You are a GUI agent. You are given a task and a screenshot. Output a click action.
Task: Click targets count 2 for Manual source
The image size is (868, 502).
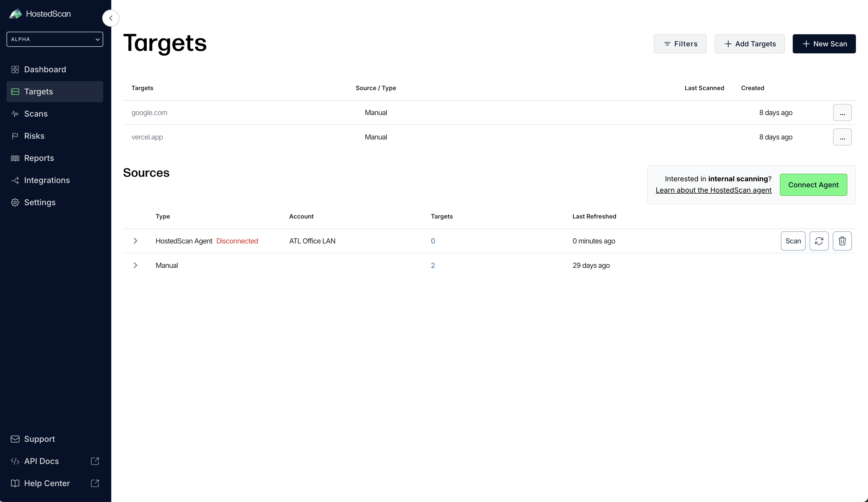[x=433, y=265]
